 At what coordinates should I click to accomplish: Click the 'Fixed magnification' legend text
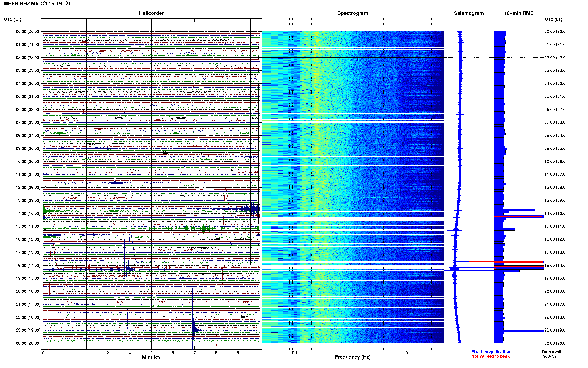(x=491, y=352)
